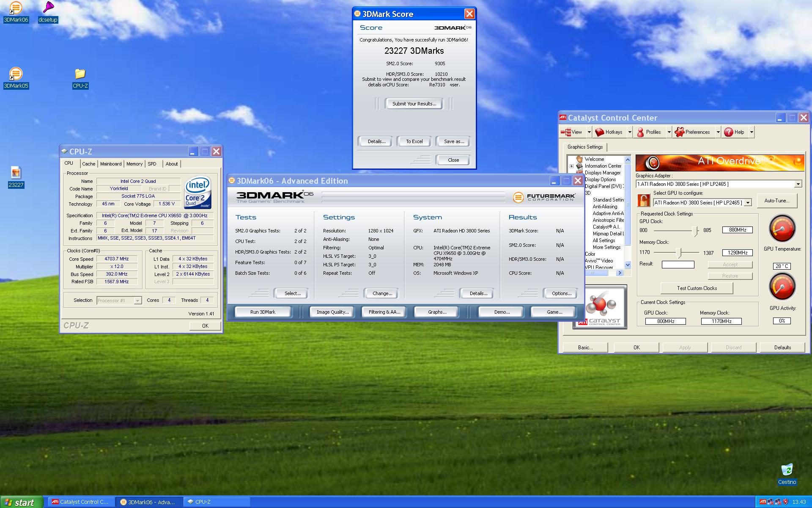Image resolution: width=812 pixels, height=508 pixels.
Task: Open the CPU-Z desktop folder
Action: 80,78
